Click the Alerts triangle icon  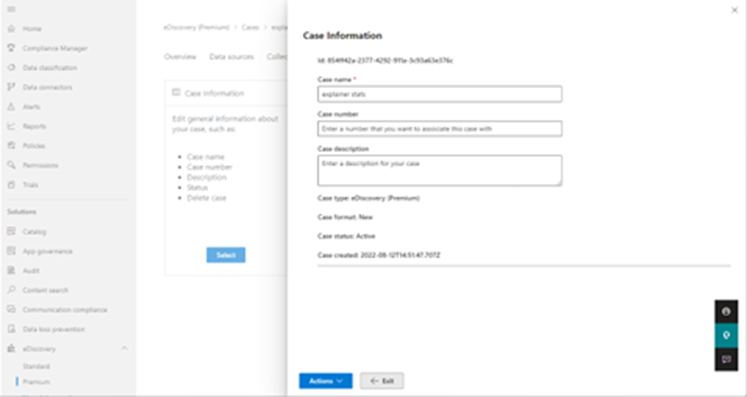point(11,107)
